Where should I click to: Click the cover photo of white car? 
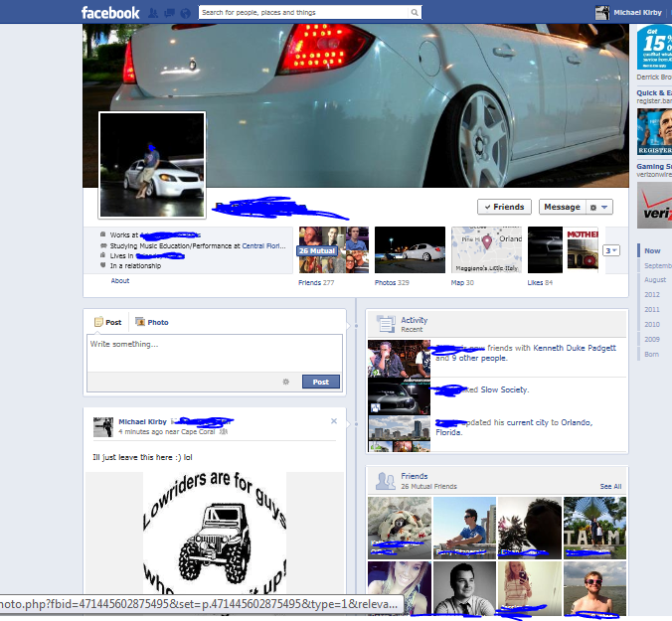coord(356,105)
